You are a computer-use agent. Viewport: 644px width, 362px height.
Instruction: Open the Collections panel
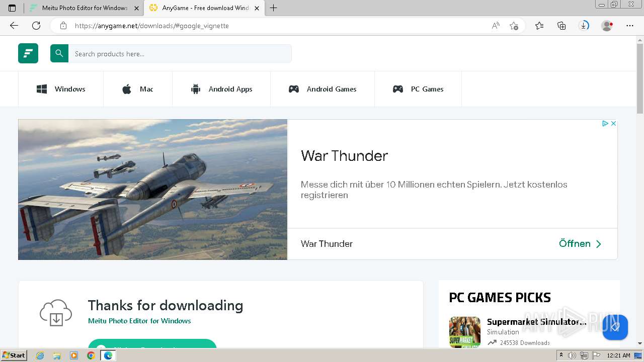[x=561, y=26]
